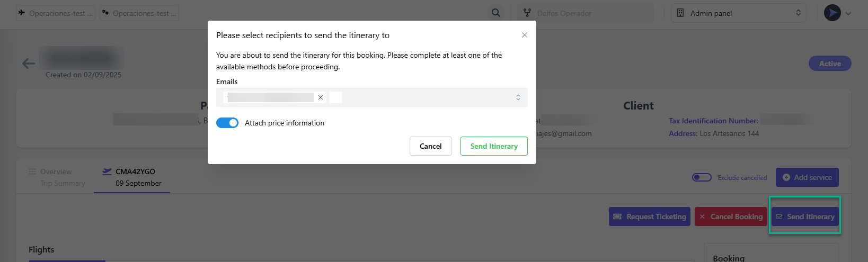Toggle Attach price information switch
The image size is (868, 262).
click(227, 123)
